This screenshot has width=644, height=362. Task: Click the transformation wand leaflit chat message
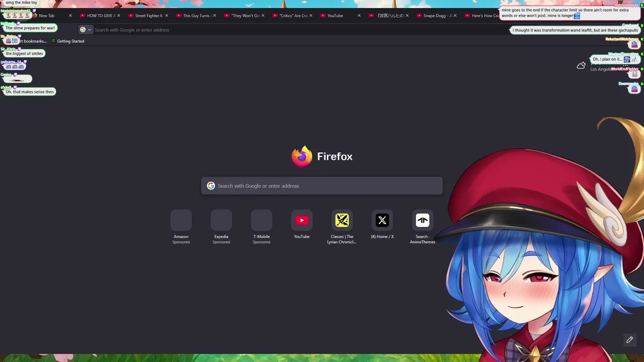pos(576,30)
